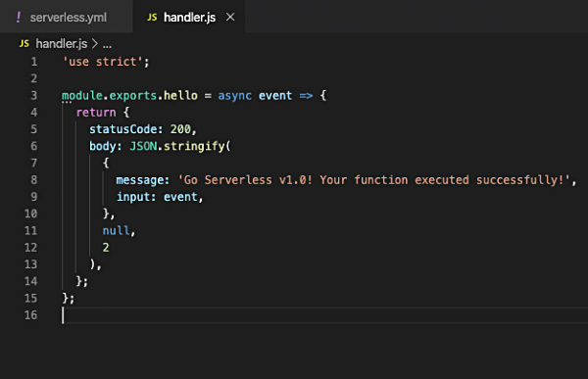Viewport: 588px width, 379px height.
Task: Click the statusCode property
Action: click(123, 129)
